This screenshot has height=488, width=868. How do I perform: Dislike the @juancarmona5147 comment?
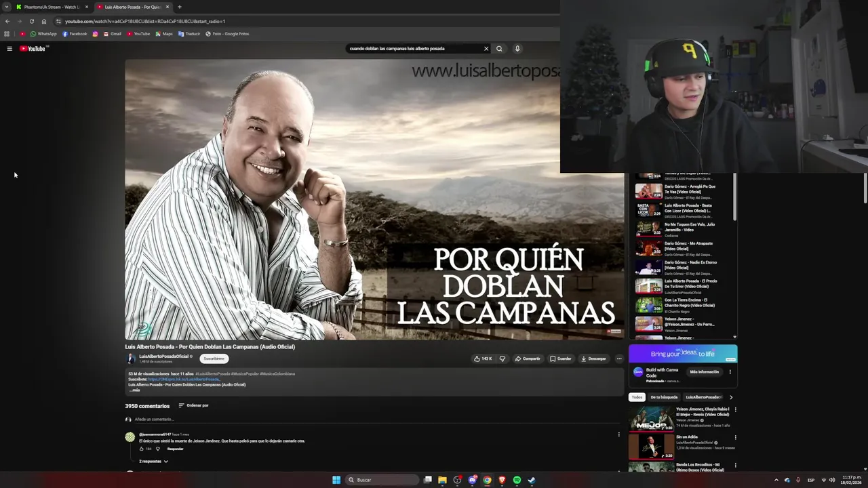[x=157, y=449]
